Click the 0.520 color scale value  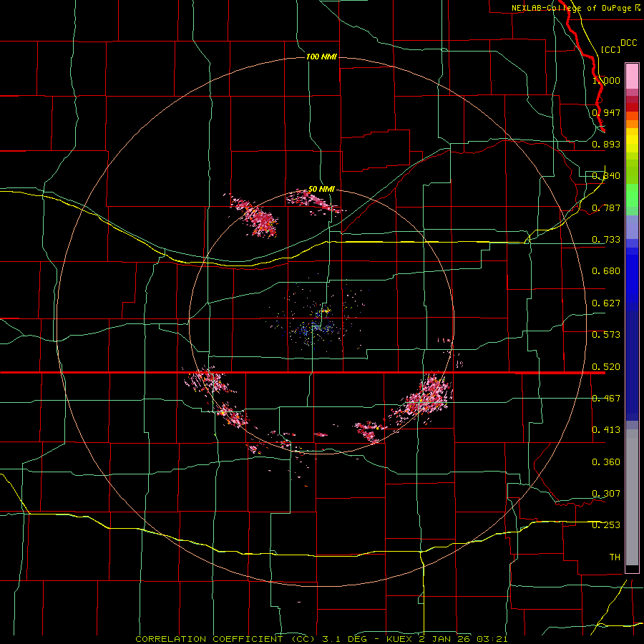pyautogui.click(x=606, y=367)
